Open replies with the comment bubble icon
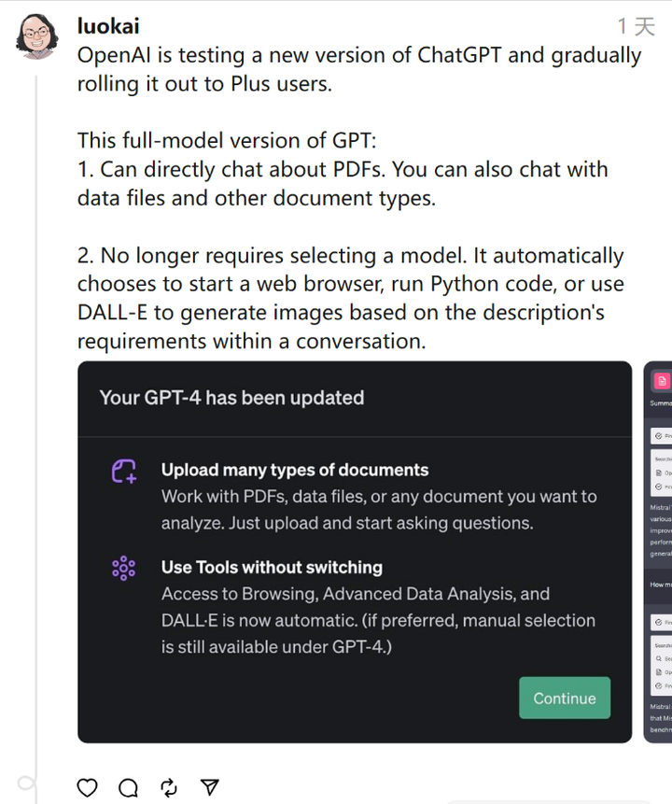Viewport: 672px width, 804px height. [x=128, y=787]
